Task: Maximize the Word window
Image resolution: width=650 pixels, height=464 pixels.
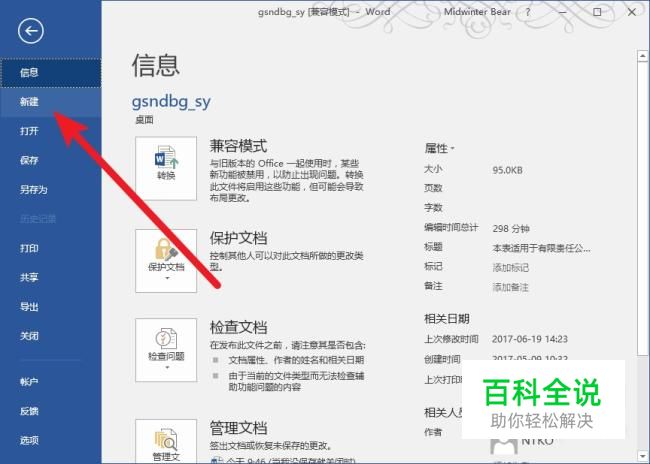Action: (x=597, y=12)
